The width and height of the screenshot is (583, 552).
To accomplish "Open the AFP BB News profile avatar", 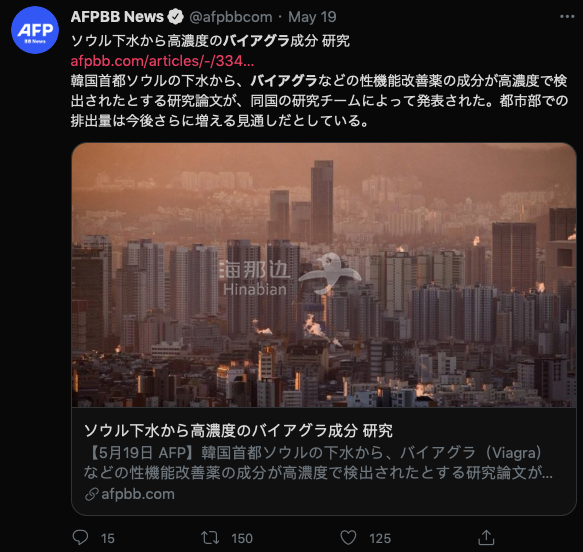I will pyautogui.click(x=35, y=30).
